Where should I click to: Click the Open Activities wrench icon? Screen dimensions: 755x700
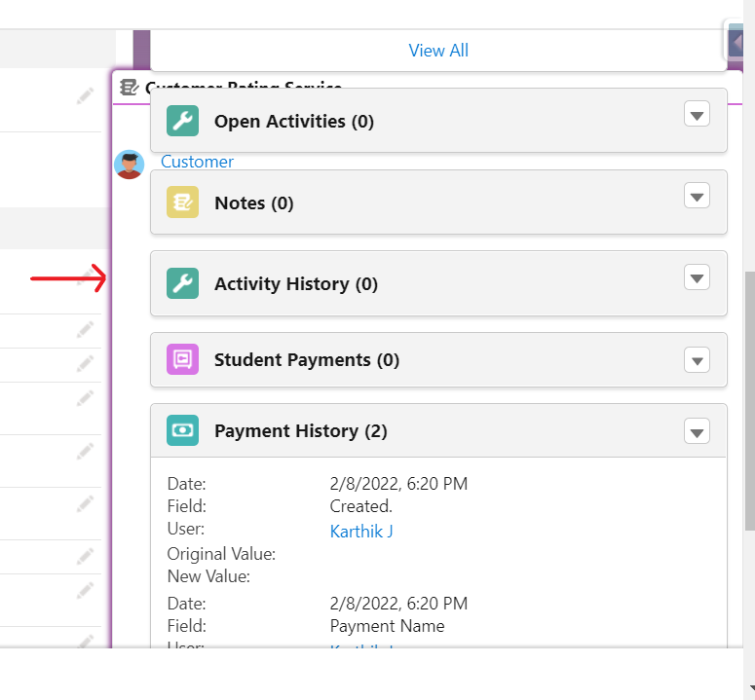coord(182,121)
